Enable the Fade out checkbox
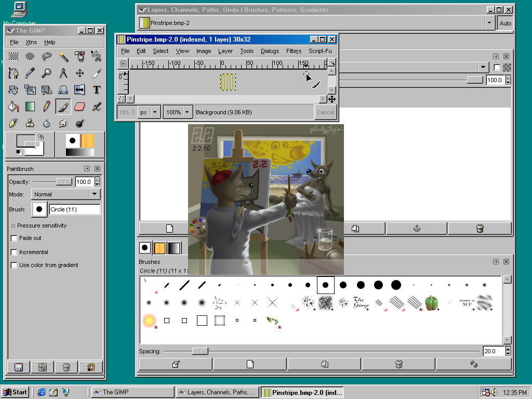Screen dimensions: 532x399 (14, 238)
